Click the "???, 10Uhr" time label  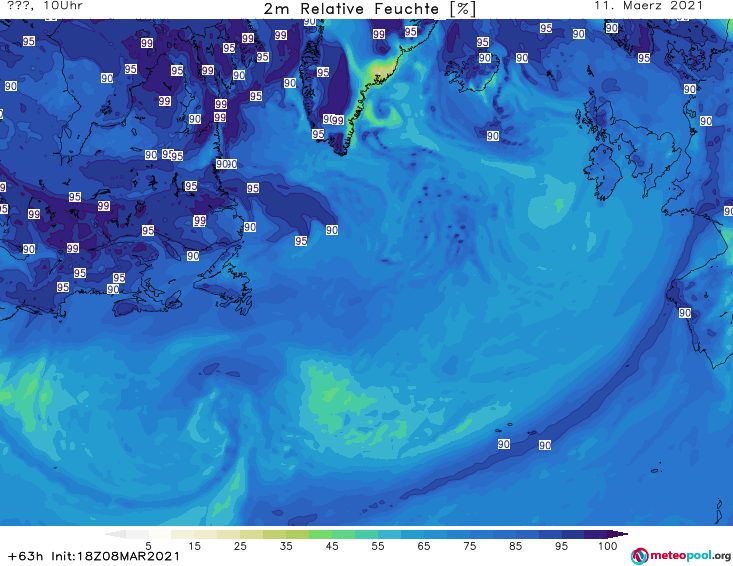coord(45,6)
